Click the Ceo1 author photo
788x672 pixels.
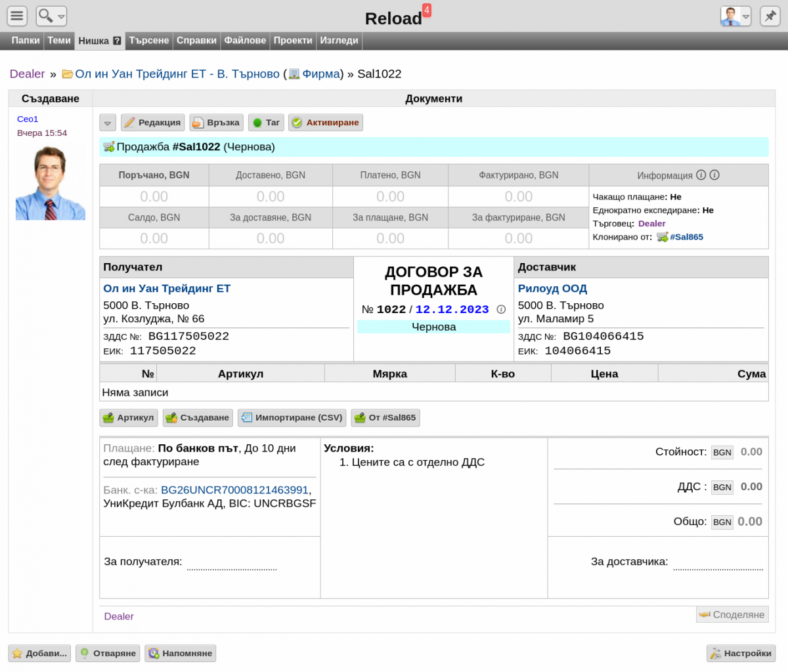click(x=51, y=182)
